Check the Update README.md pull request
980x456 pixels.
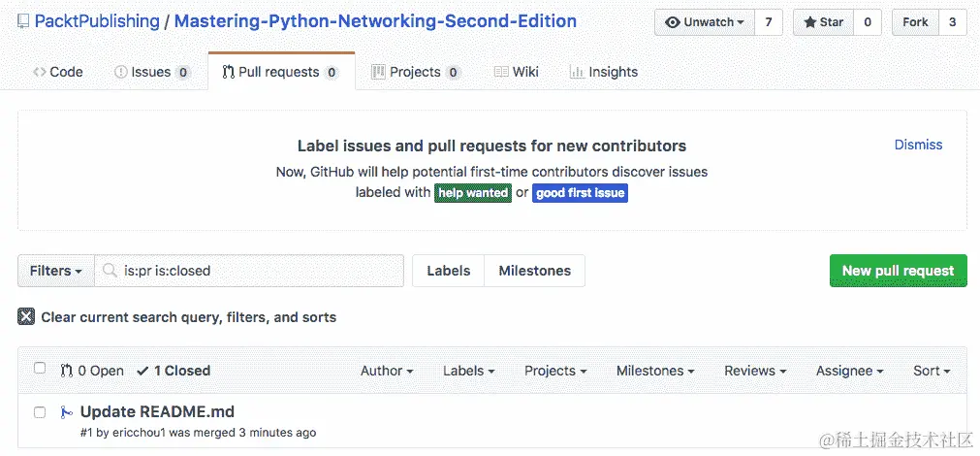pos(40,412)
